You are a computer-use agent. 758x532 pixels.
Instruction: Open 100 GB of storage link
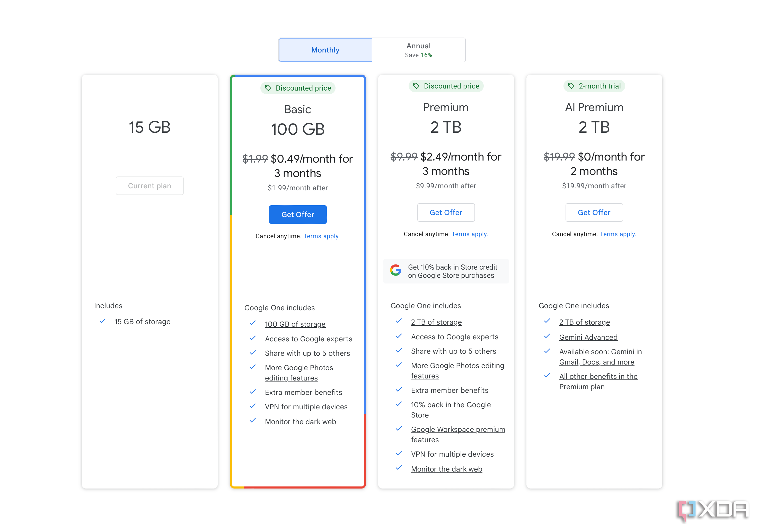click(295, 324)
